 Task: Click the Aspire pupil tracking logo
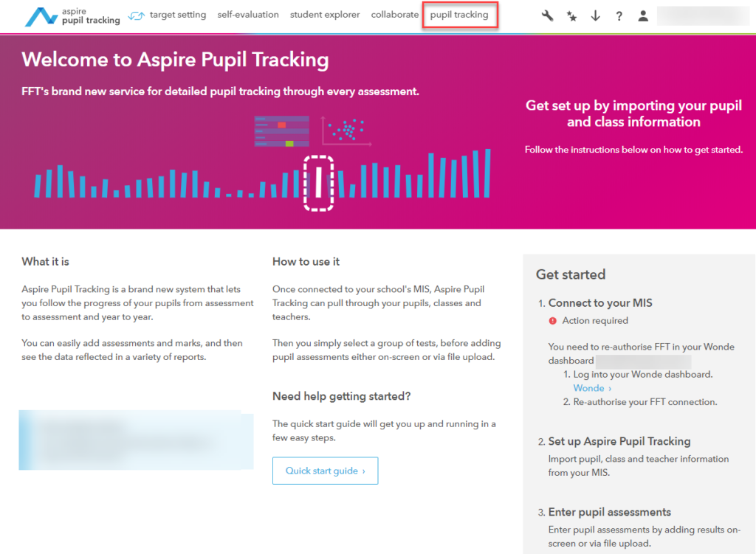[72, 16]
